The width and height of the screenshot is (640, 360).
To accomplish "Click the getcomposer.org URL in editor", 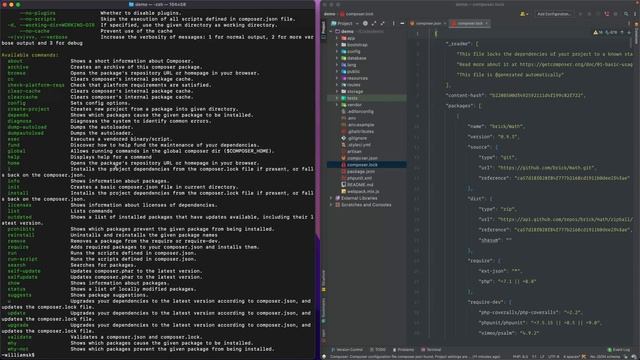I will coord(576,64).
